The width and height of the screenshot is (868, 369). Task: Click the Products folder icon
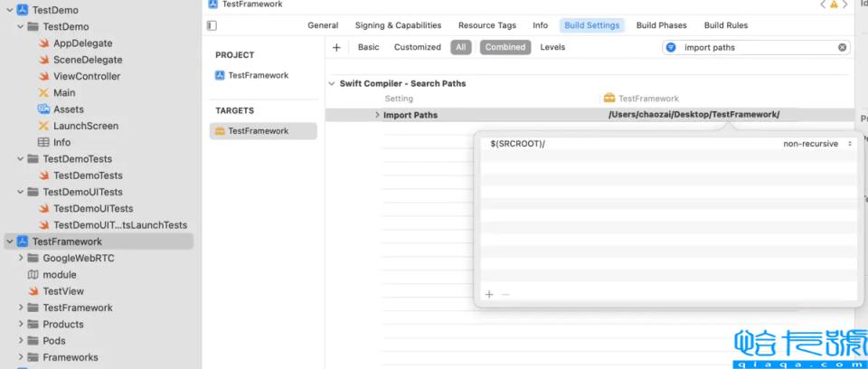point(33,324)
